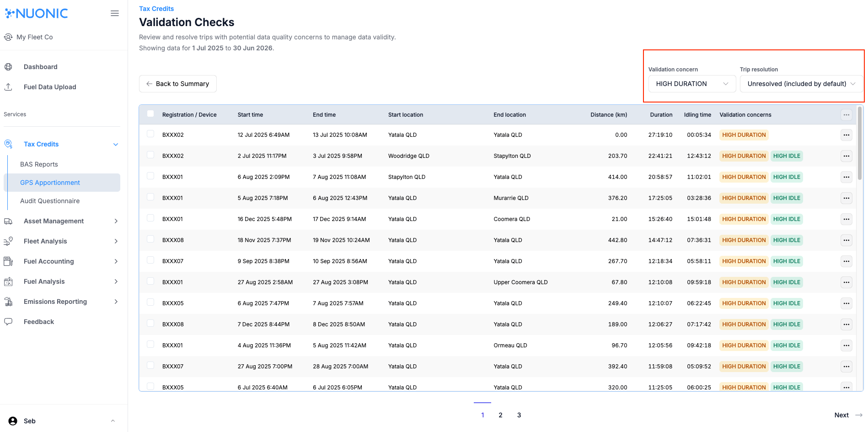Select the checkbox for 9 Sep 2025 8:38PM trip

coord(150,260)
